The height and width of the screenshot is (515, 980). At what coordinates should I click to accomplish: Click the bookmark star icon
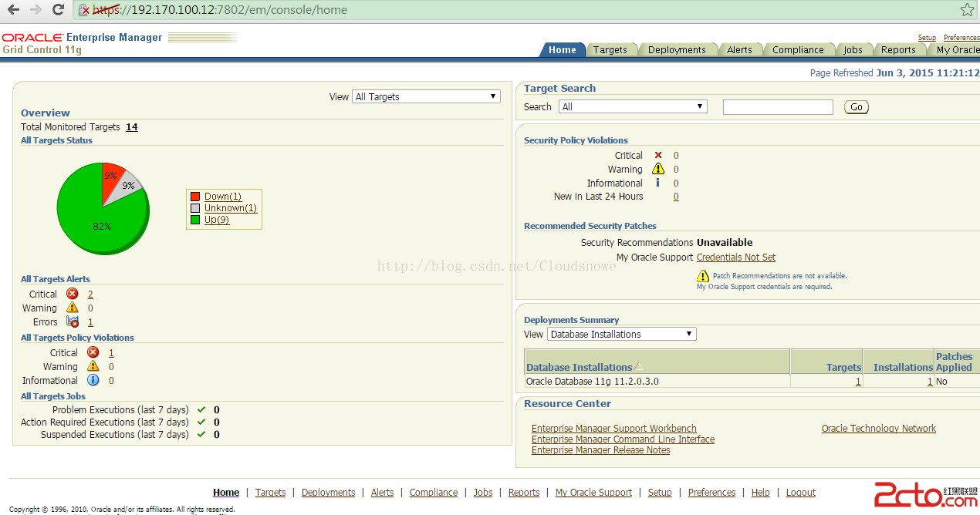[x=967, y=10]
